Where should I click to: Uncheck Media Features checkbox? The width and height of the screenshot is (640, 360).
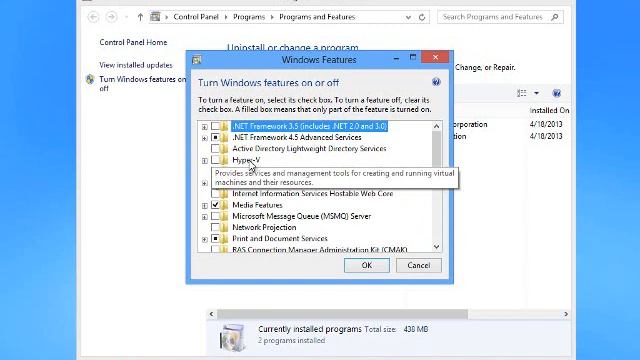tap(215, 205)
